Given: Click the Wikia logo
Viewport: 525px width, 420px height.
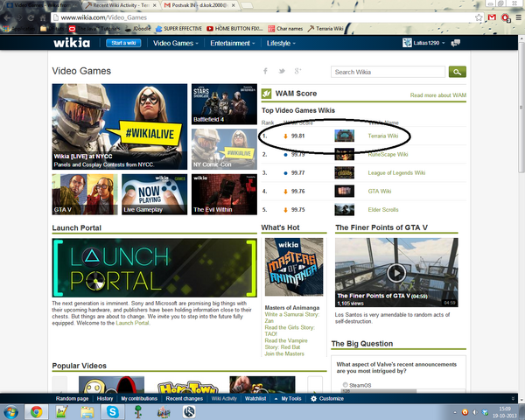Looking at the screenshot, I should click(x=72, y=43).
